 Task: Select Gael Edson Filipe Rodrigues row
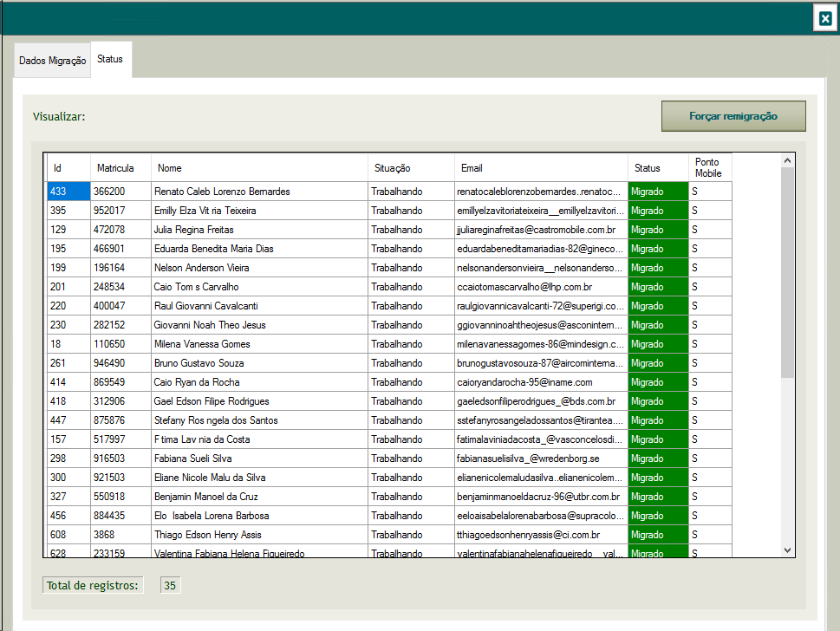[389, 401]
